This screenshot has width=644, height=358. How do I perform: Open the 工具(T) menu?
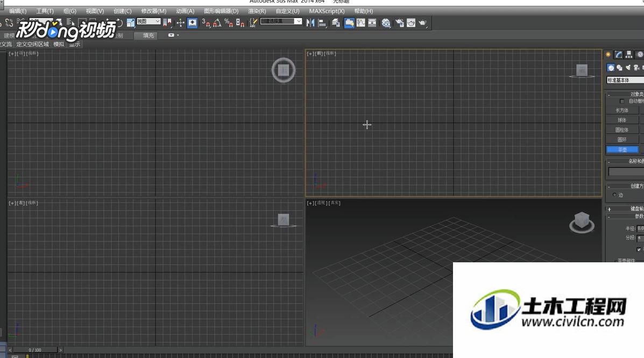click(x=45, y=11)
